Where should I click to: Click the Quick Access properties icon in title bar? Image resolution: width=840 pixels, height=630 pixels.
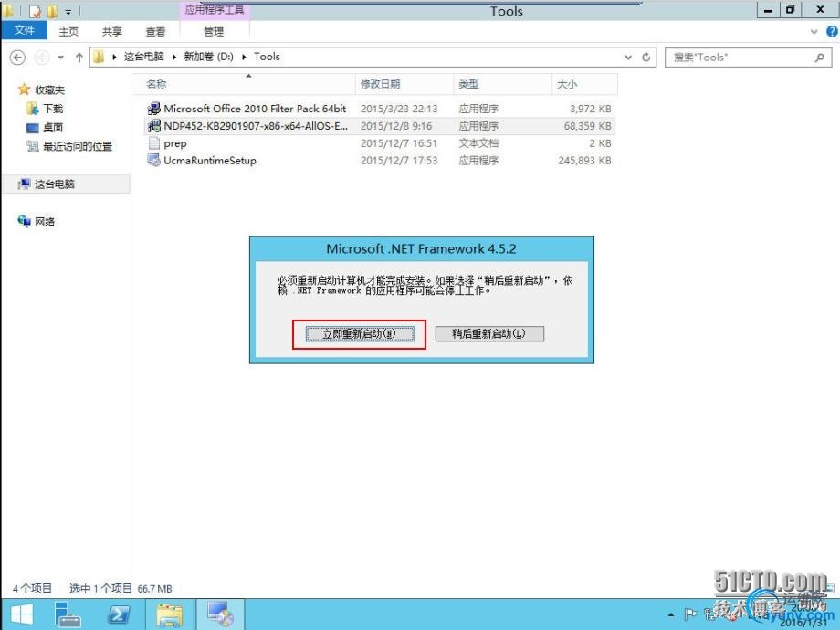(36, 11)
